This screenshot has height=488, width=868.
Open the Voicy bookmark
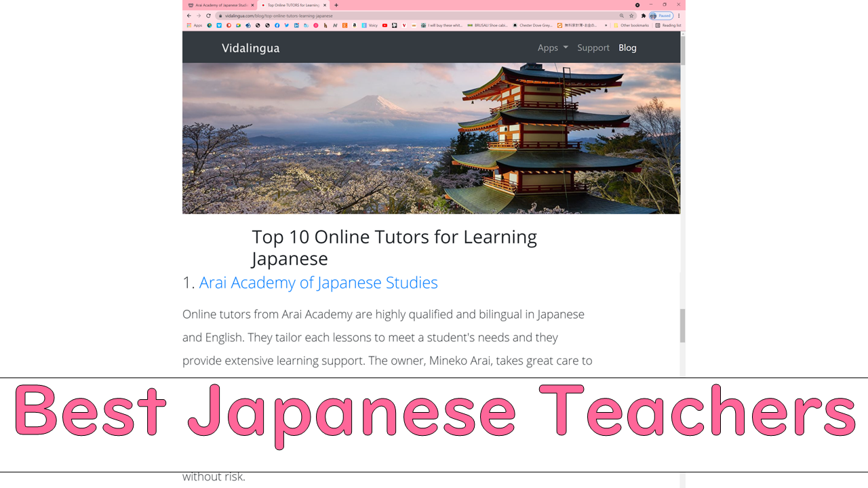(370, 26)
